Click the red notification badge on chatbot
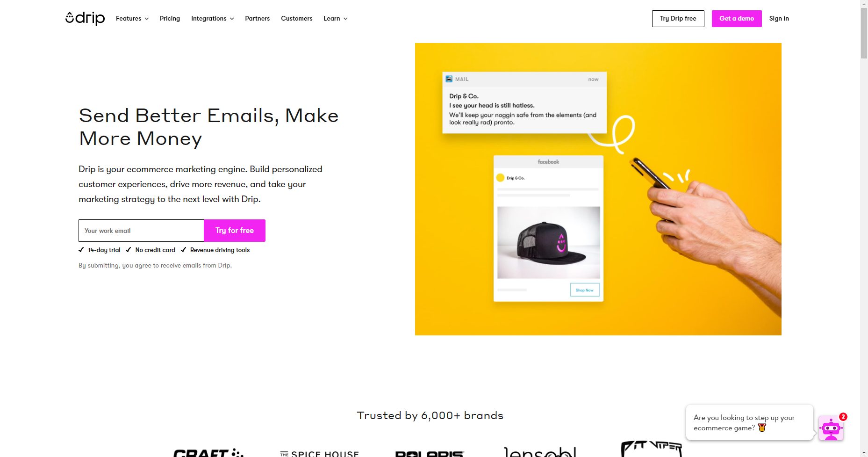 [843, 417]
